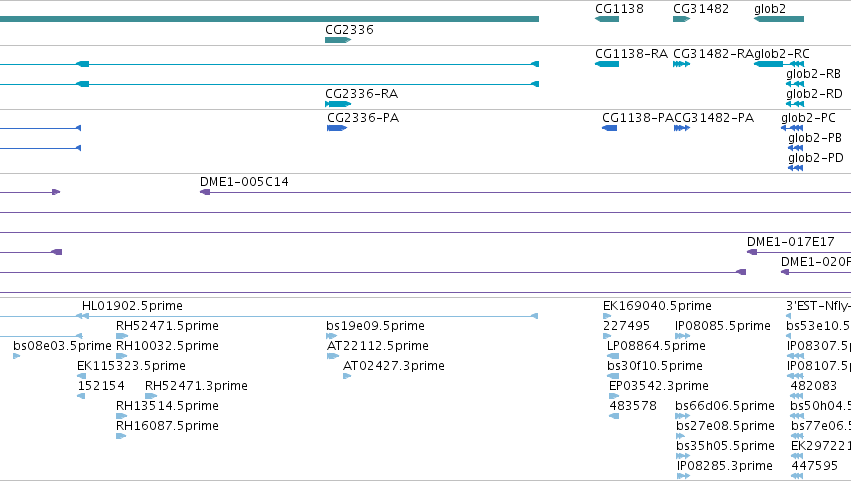
Task: Select the glob2 gene arrow
Action: (779, 19)
